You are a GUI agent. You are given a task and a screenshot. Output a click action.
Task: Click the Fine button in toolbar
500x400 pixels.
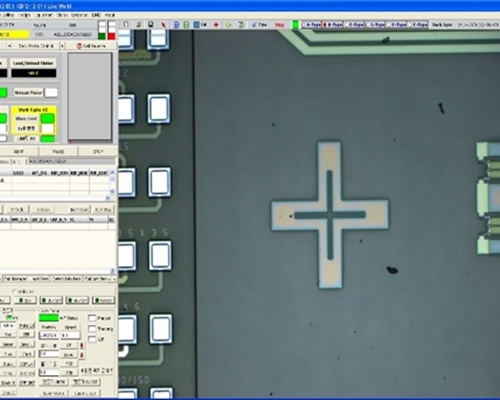[259, 24]
